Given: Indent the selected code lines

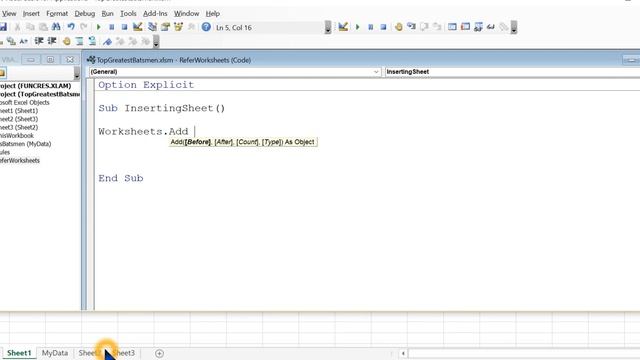Looking at the screenshot, I should [39, 41].
